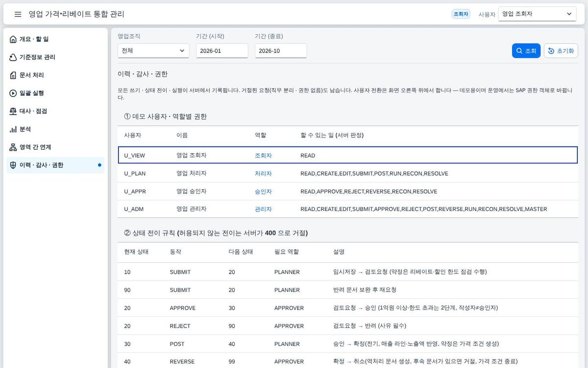Open the 분석 section
The height and width of the screenshot is (368, 588).
coord(55,129)
